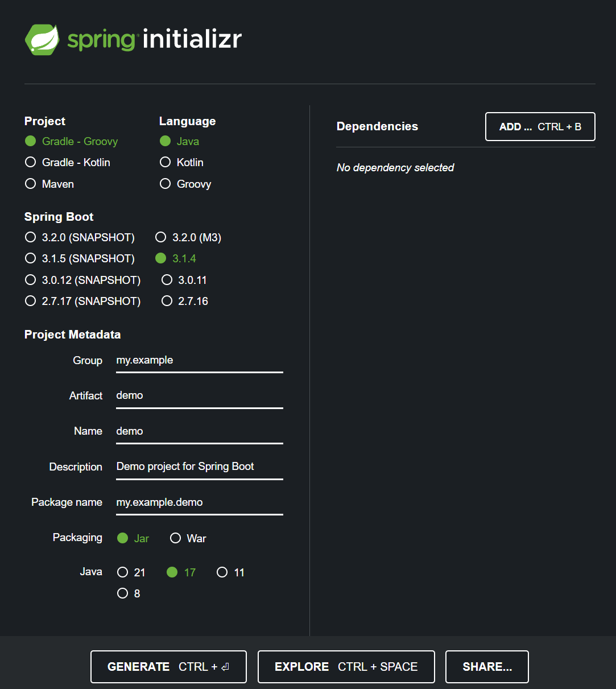Open the SHARE dialog
616x689 pixels.
tap(487, 667)
